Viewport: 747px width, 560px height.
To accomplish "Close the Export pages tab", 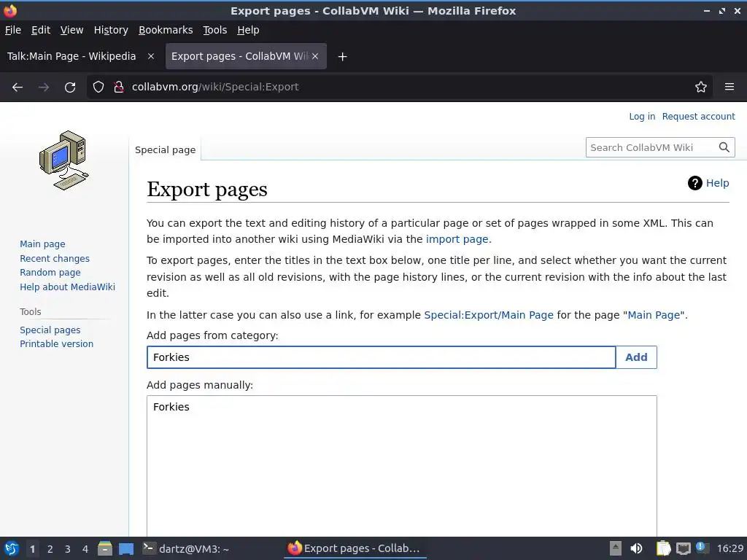I will pos(315,56).
